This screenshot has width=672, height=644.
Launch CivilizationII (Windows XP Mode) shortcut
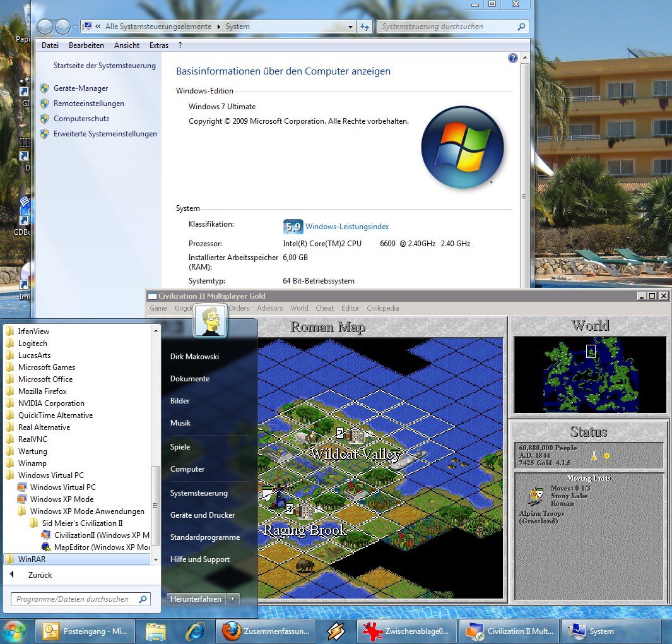pyautogui.click(x=102, y=535)
